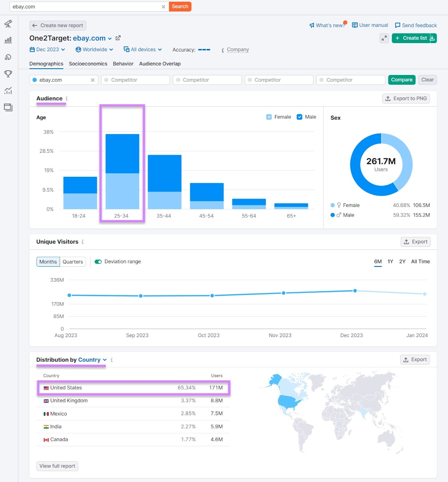Image resolution: width=448 pixels, height=482 pixels.
Task: Click the telescope icon in left sidebar
Action: (8, 24)
